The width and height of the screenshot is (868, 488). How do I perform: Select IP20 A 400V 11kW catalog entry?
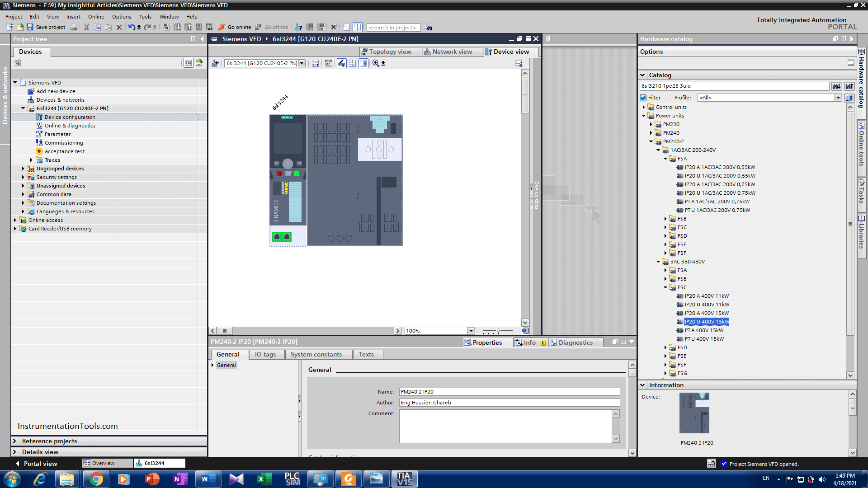pyautogui.click(x=707, y=296)
